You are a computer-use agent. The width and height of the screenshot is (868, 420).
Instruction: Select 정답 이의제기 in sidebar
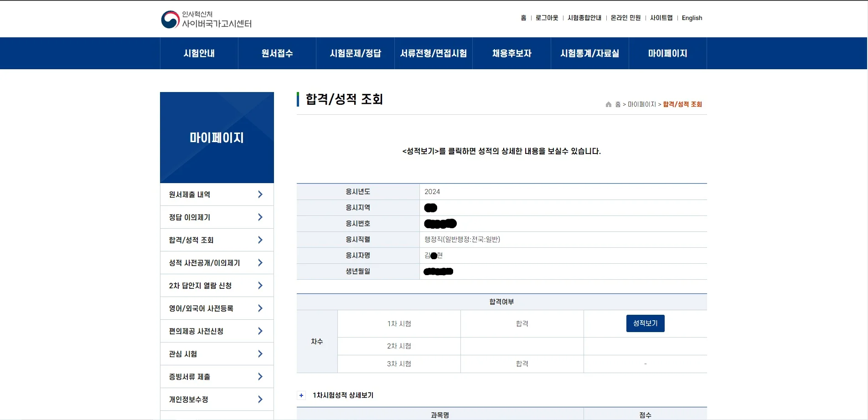[x=217, y=217]
